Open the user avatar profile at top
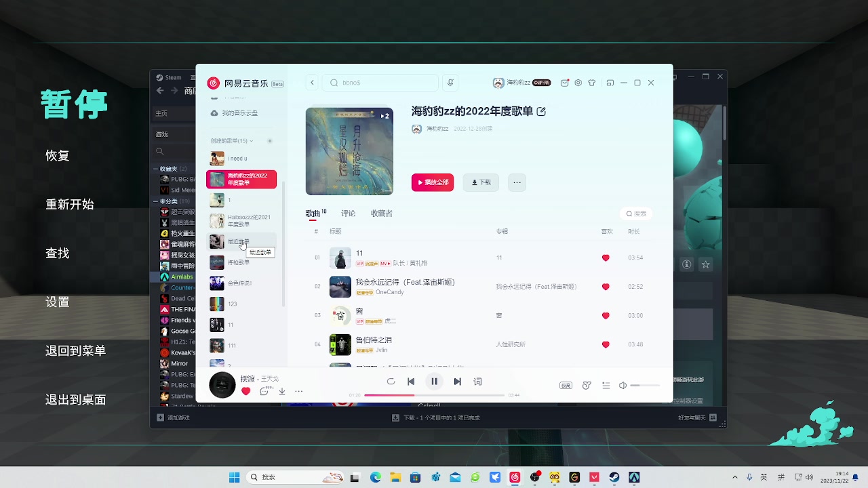The height and width of the screenshot is (488, 868). [498, 83]
